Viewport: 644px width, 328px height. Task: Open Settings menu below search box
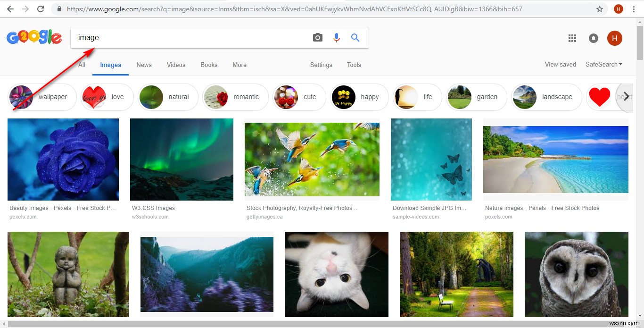point(321,65)
